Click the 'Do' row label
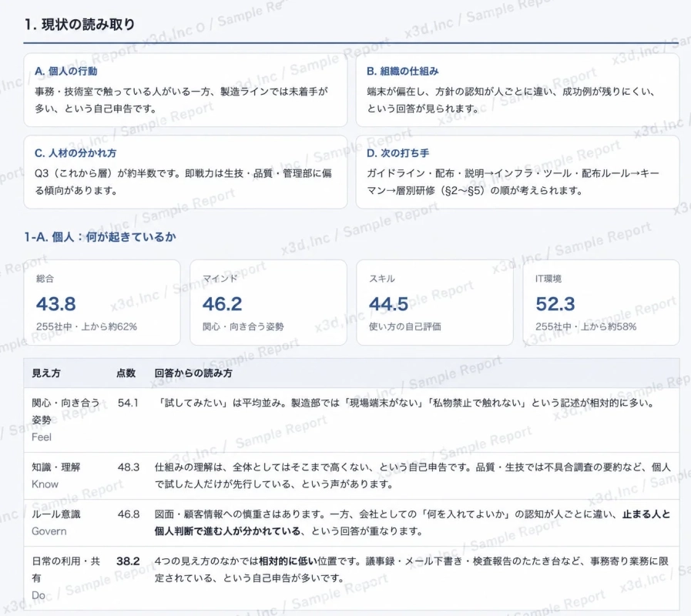The image size is (691, 616). click(x=39, y=595)
